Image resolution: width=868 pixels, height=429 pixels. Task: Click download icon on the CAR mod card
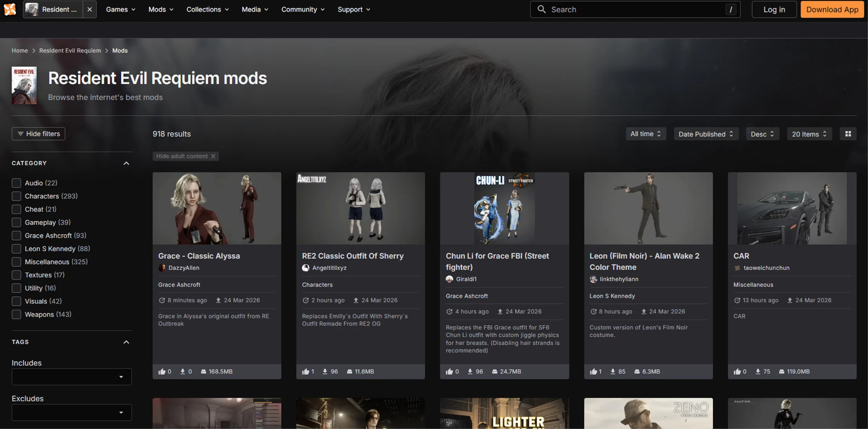[758, 371]
